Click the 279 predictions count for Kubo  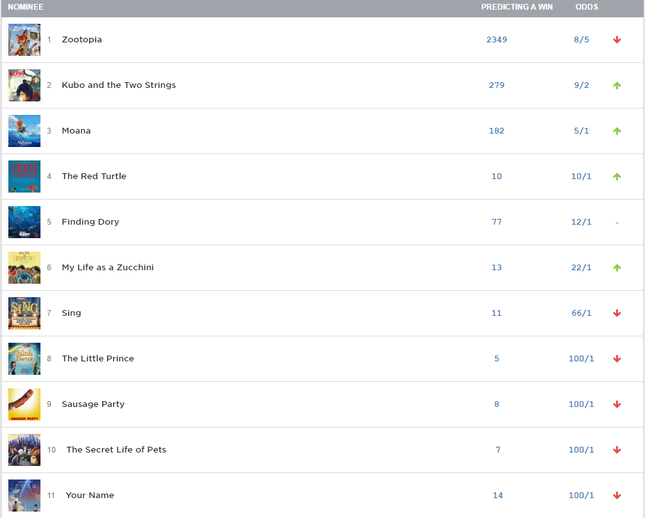(x=497, y=85)
